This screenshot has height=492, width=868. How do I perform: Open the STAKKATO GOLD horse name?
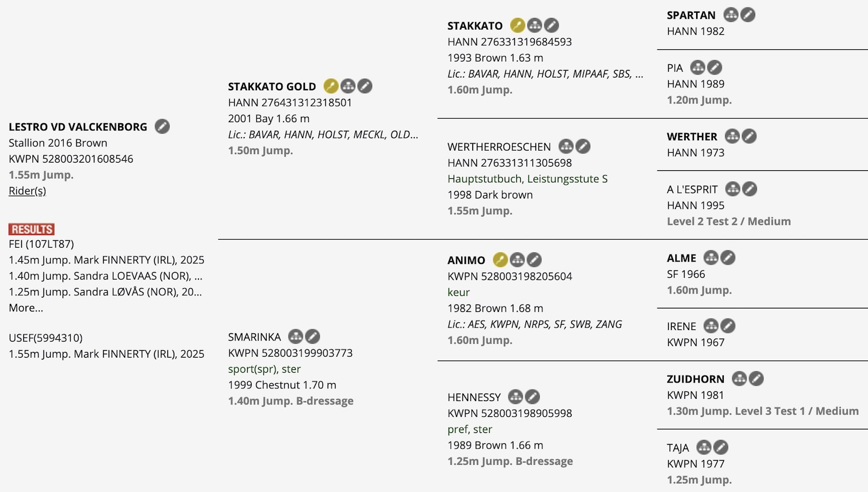click(272, 87)
